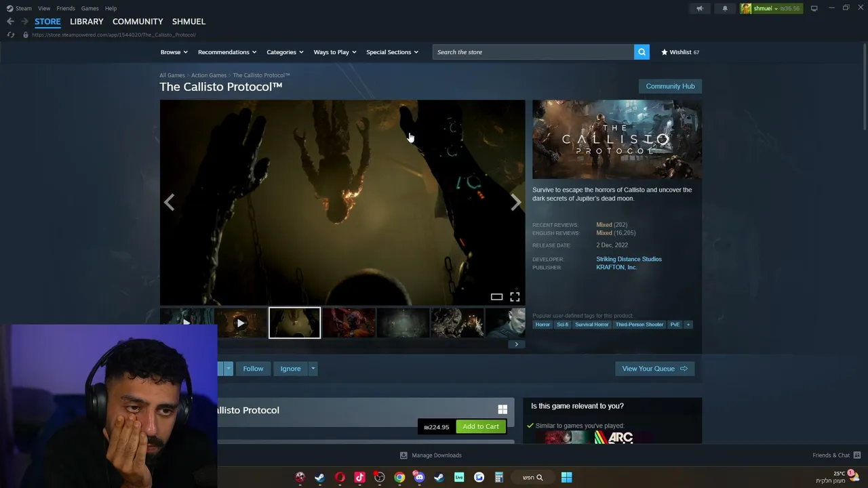Select the red creature screenshot thumbnail
This screenshot has width=868, height=488.
tap(349, 323)
